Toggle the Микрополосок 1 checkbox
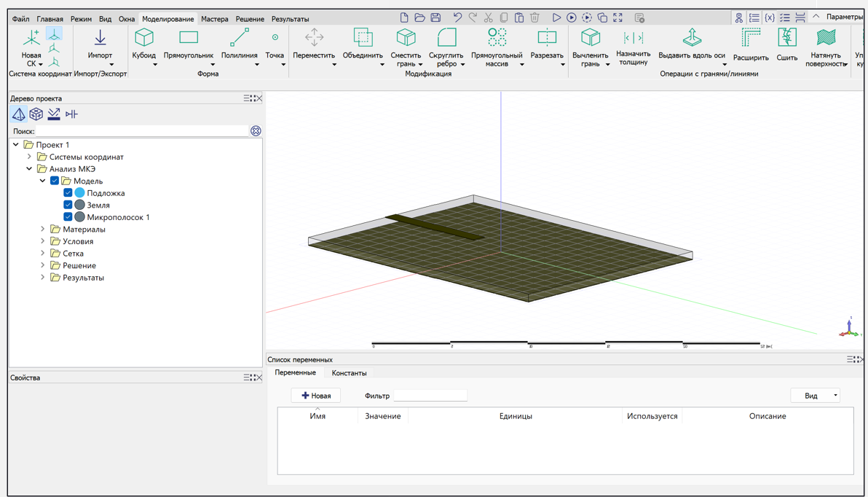The height and width of the screenshot is (497, 868). pyautogui.click(x=68, y=217)
